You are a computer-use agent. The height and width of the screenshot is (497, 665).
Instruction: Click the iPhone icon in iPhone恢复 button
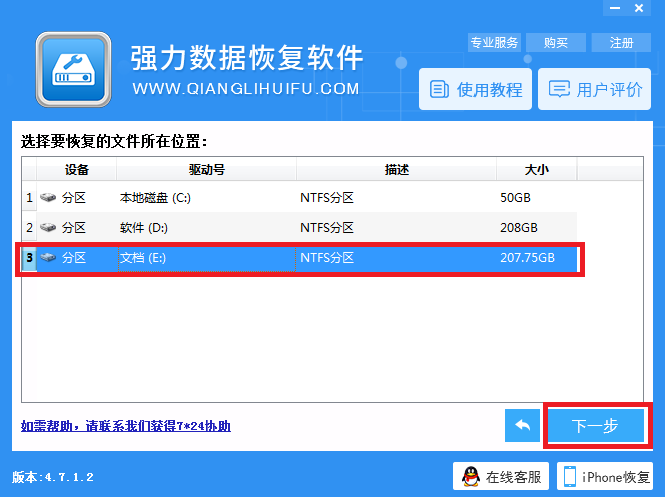pos(570,477)
